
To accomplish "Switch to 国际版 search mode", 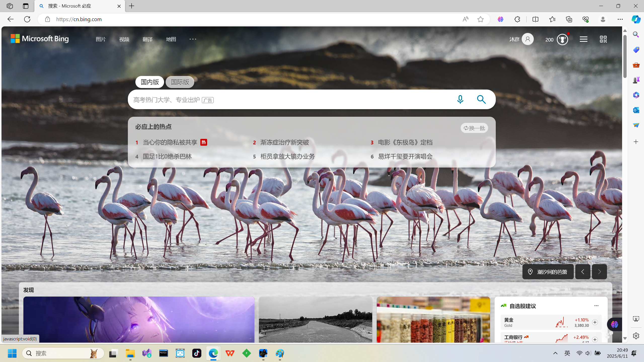I will tap(180, 82).
